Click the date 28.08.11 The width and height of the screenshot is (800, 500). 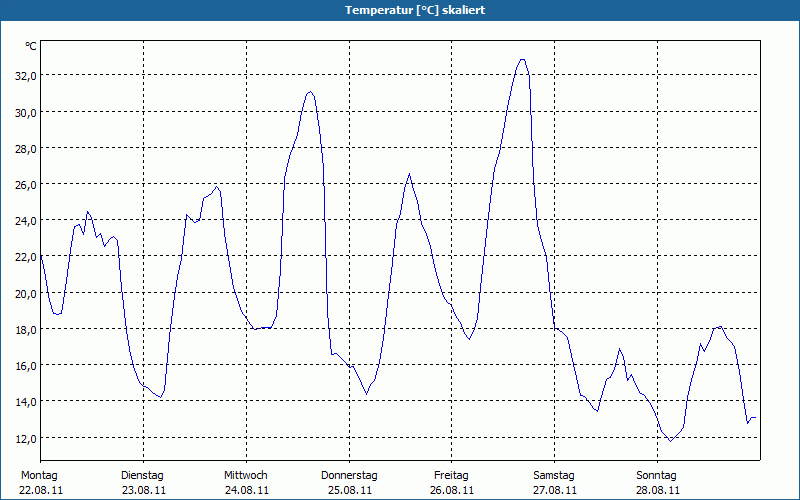(658, 490)
